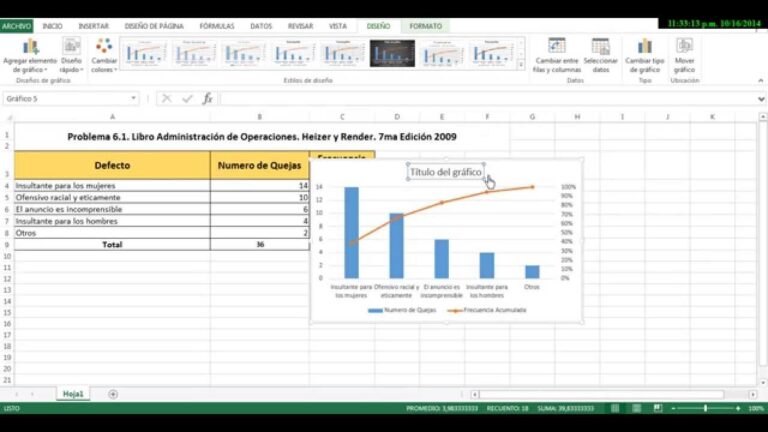Viewport: 768px width, 432px height.
Task: Open the Diseño rápido layout gallery
Action: coord(71,54)
